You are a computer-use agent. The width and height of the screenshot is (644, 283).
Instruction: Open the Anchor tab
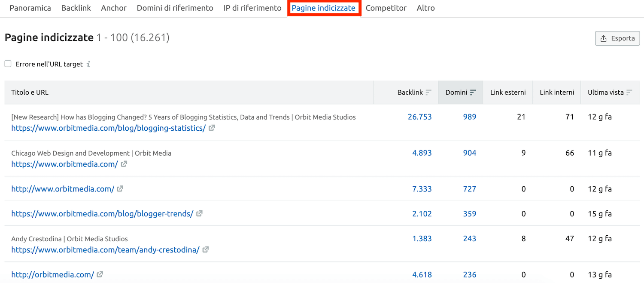tap(114, 8)
